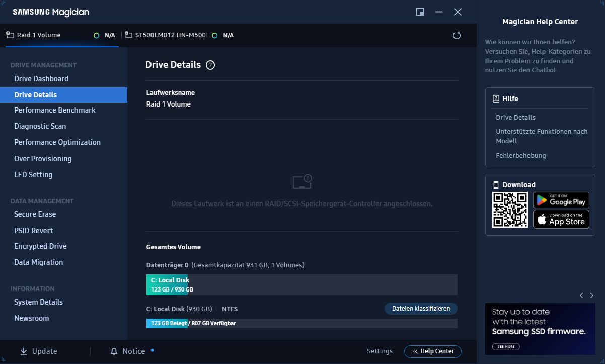This screenshot has width=605, height=364.
Task: Click the refresh icon in drive tab bar
Action: (457, 35)
